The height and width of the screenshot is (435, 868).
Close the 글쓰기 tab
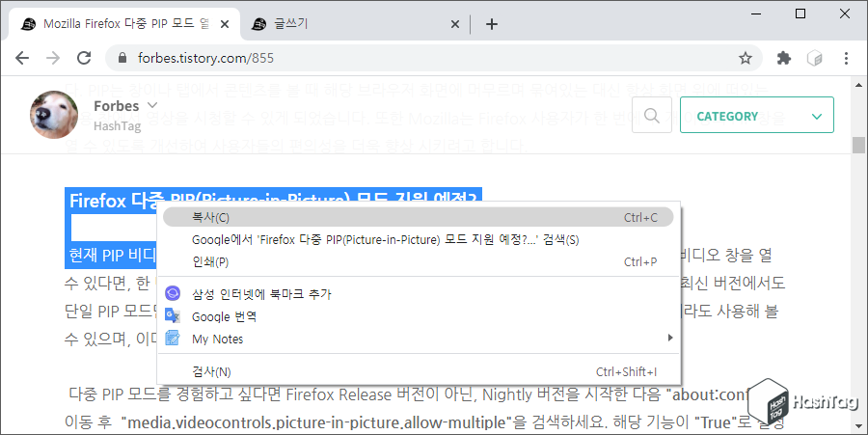tap(455, 24)
